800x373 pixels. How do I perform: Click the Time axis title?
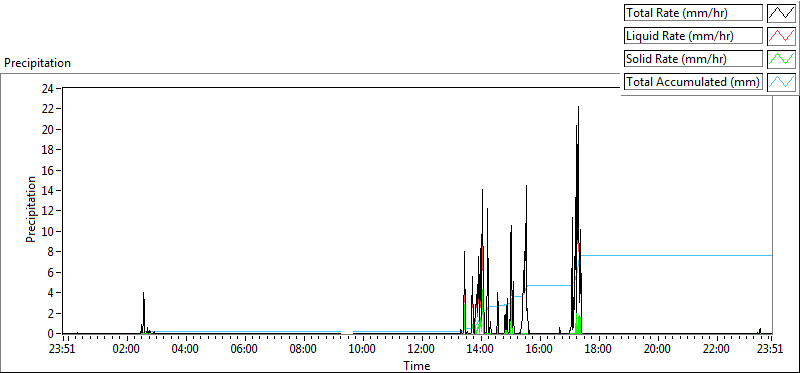coord(417,366)
